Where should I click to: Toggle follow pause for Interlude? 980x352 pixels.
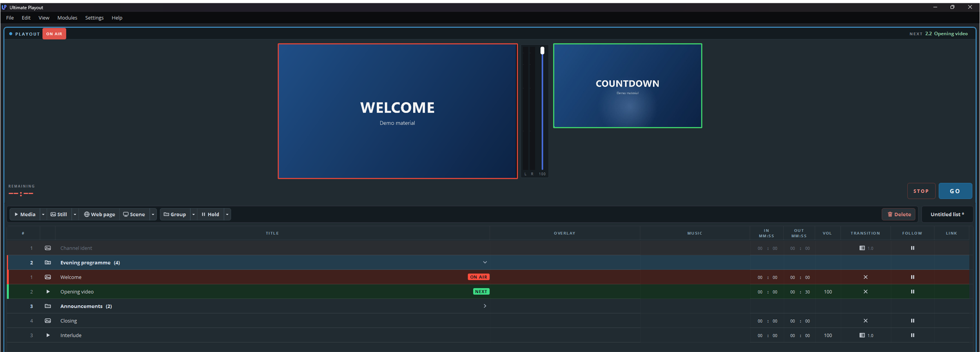[912, 335]
